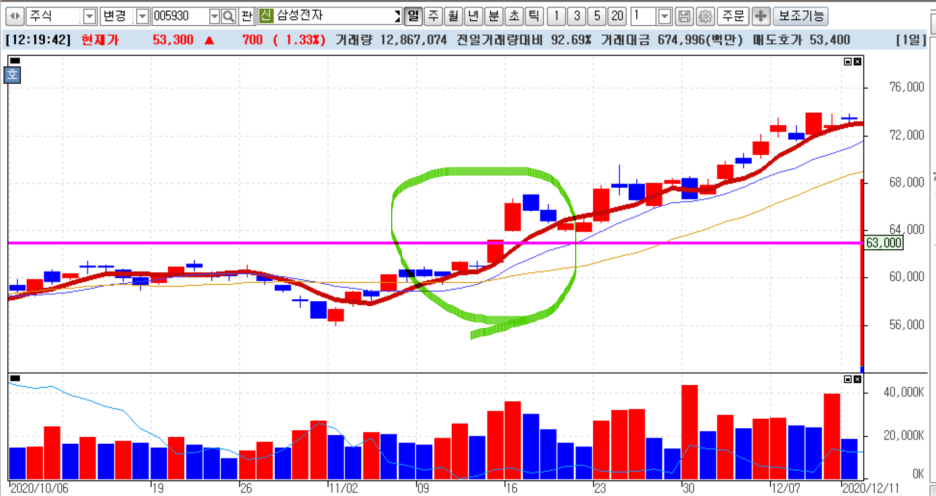Click the save chart disk icon
The height and width of the screenshot is (496, 936).
685,16
